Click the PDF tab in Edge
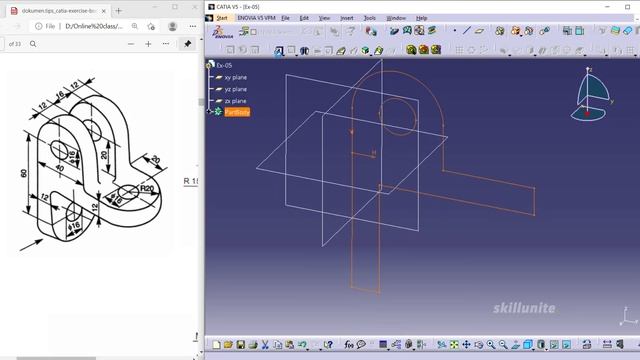This screenshot has height=360, width=640. (x=58, y=11)
